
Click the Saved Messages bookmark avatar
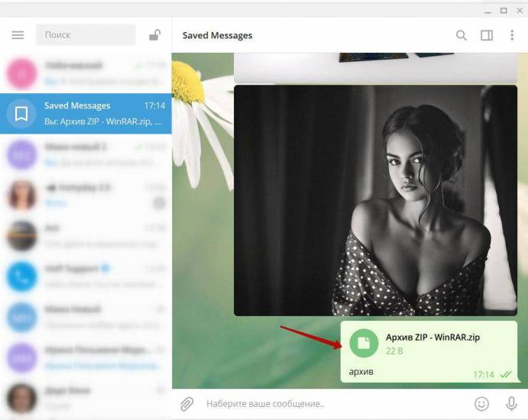[x=21, y=114]
